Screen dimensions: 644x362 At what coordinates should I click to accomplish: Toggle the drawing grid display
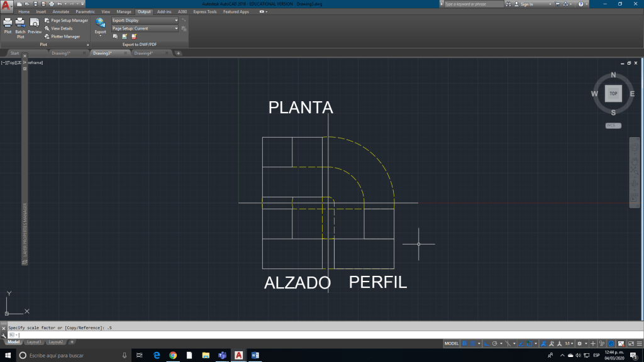[x=465, y=344]
